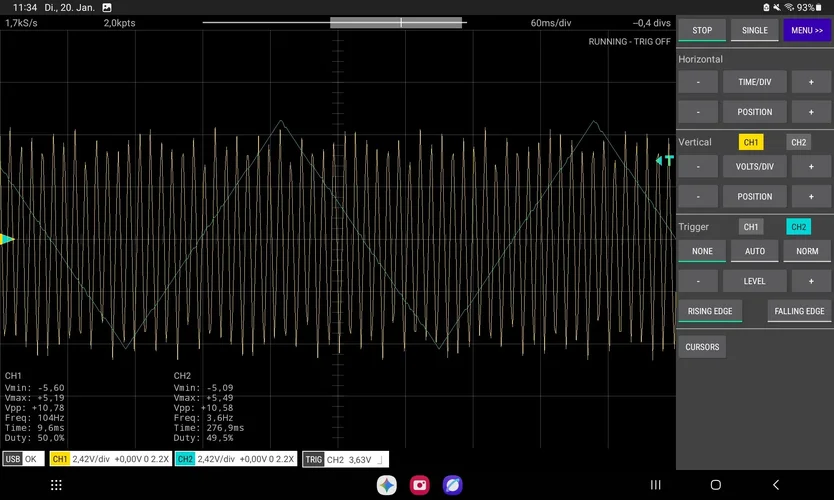This screenshot has height=500, width=834.
Task: Tap the horizontal POSITION button
Action: point(754,112)
